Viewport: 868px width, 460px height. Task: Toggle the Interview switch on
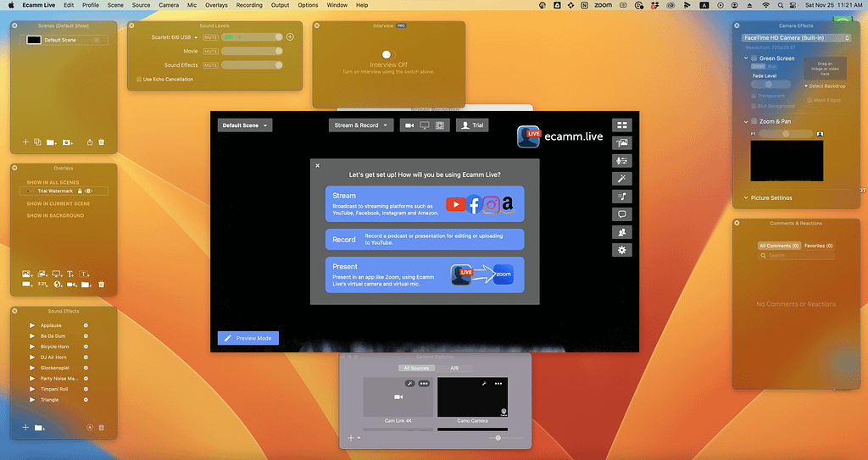point(387,54)
